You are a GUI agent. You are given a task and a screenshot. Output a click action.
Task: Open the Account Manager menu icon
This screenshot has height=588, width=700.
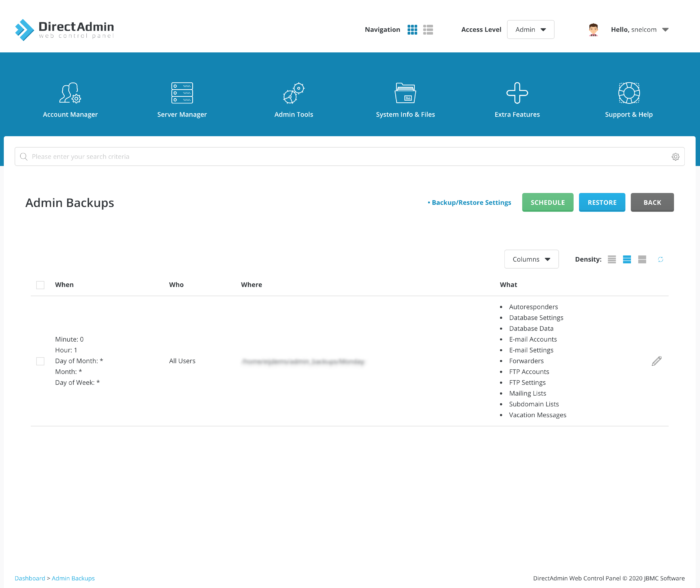click(x=70, y=93)
